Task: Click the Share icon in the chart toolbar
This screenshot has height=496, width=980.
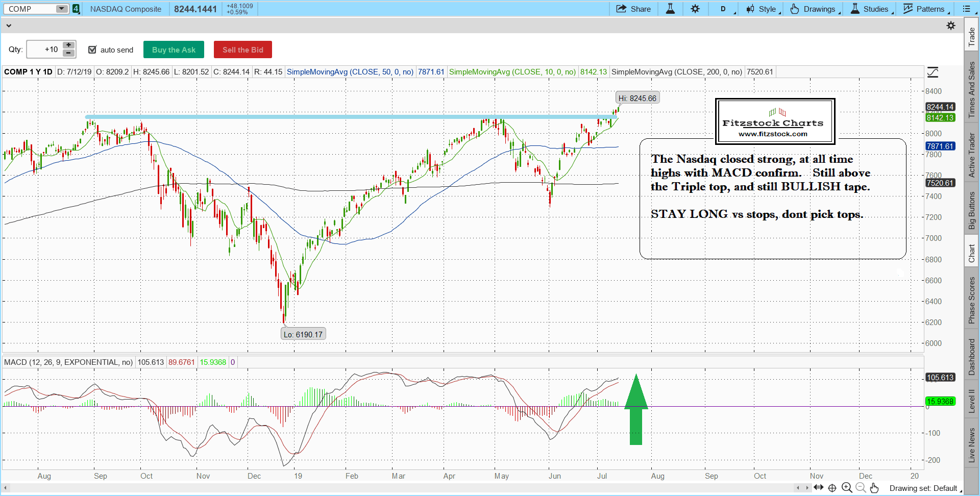Action: point(633,9)
